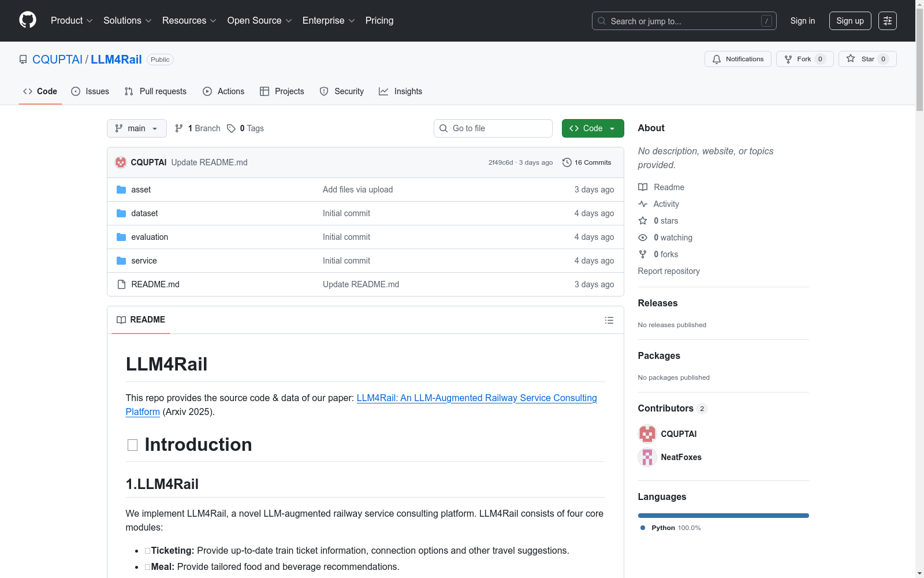The height and width of the screenshot is (578, 924).
Task: Open the Pricing page
Action: click(379, 20)
